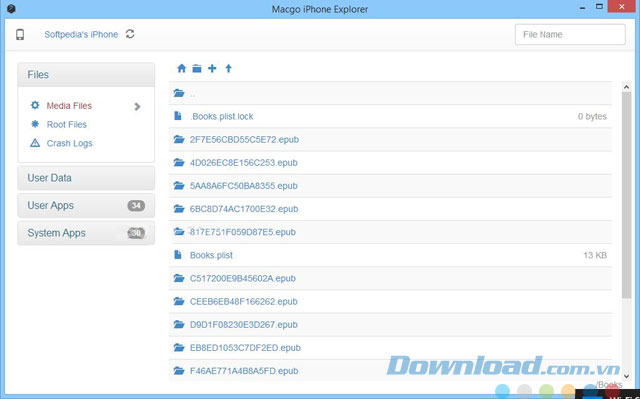Click the Softpedia's iPhone device link
This screenshot has height=399, width=640.
tap(81, 34)
